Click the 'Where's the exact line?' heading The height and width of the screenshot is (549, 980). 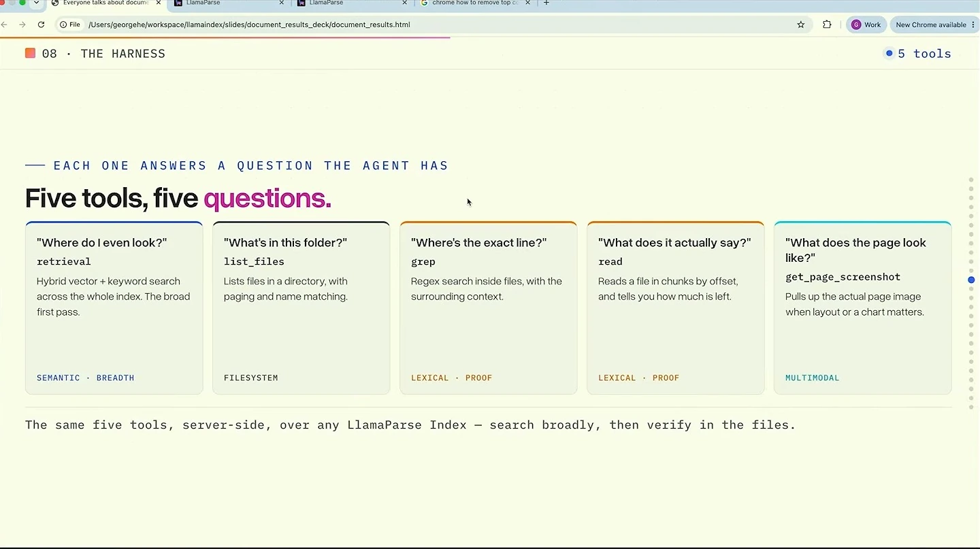[x=479, y=243]
